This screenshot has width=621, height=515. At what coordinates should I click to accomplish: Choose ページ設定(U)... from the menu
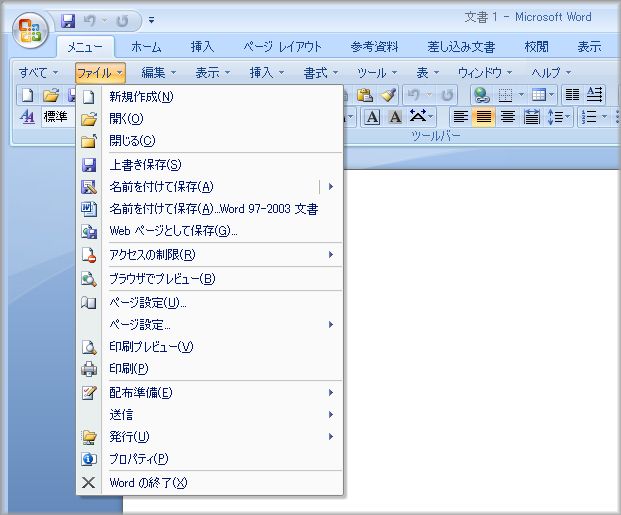(210, 303)
